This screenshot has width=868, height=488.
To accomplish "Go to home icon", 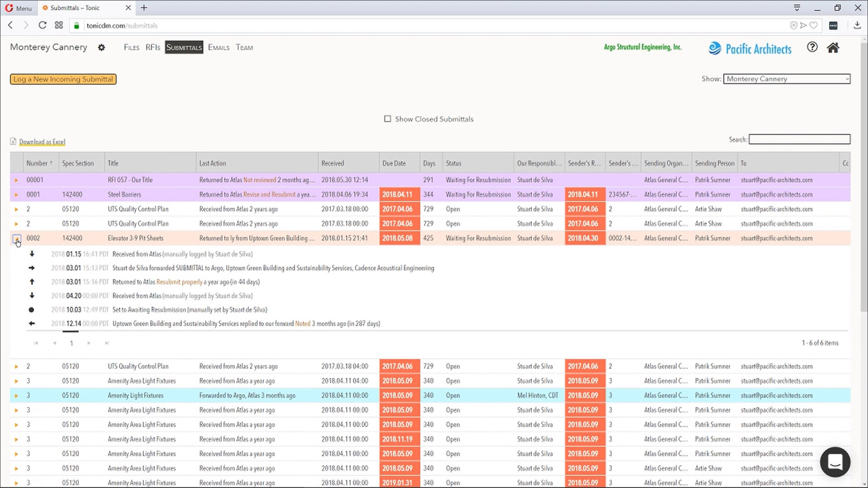I will click(x=833, y=47).
